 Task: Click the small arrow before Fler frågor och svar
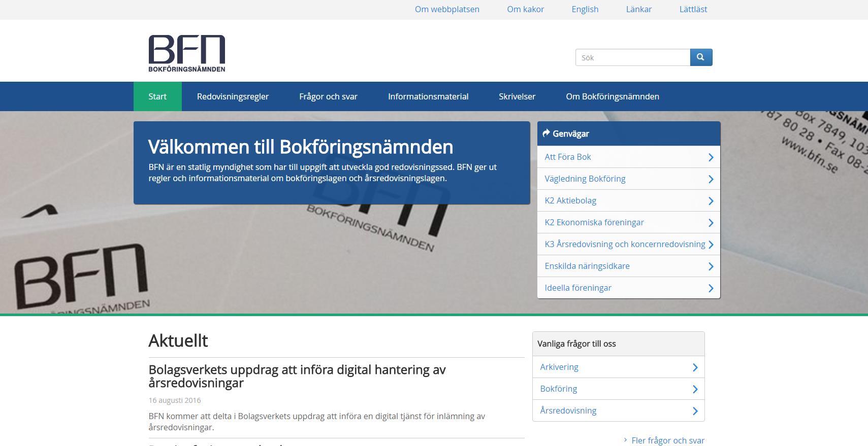pyautogui.click(x=625, y=440)
